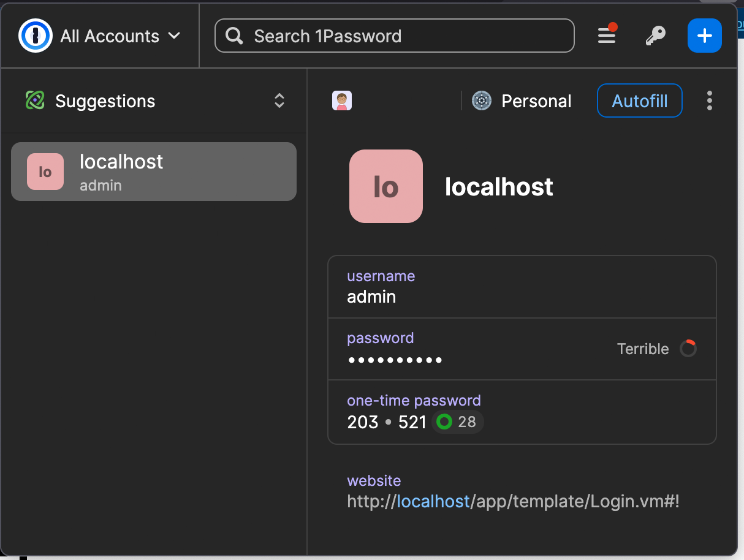Click the Personal vault icon
This screenshot has height=560, width=744.
point(482,100)
